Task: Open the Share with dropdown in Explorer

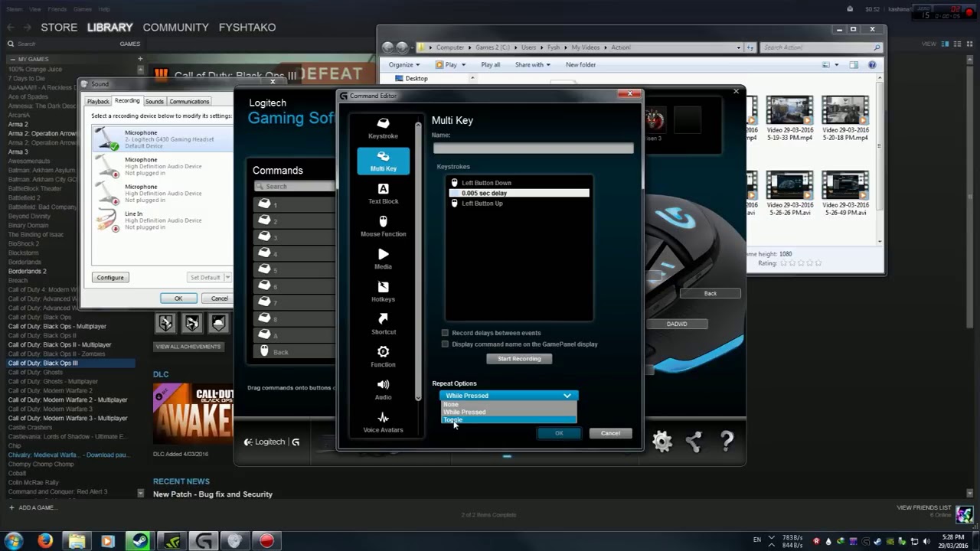Action: click(532, 65)
